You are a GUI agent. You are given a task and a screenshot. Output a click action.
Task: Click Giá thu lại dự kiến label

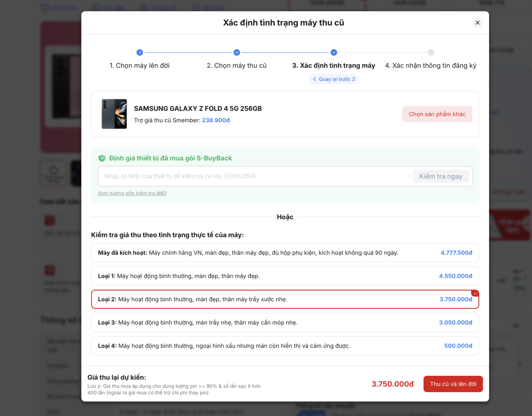117,377
